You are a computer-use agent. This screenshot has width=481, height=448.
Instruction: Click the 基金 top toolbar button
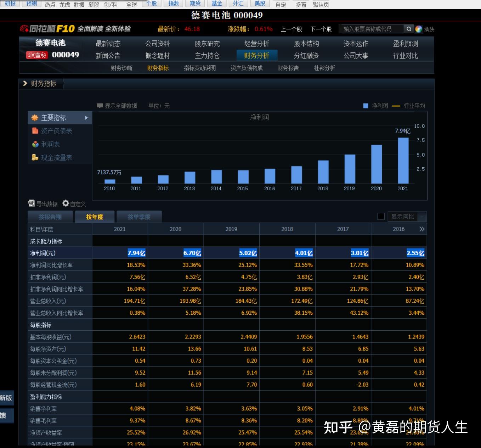click(x=217, y=4)
